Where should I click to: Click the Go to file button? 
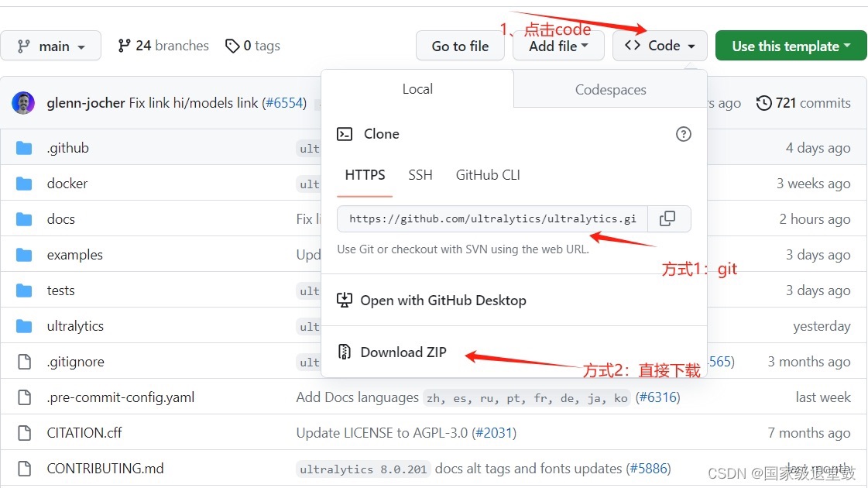coord(460,46)
